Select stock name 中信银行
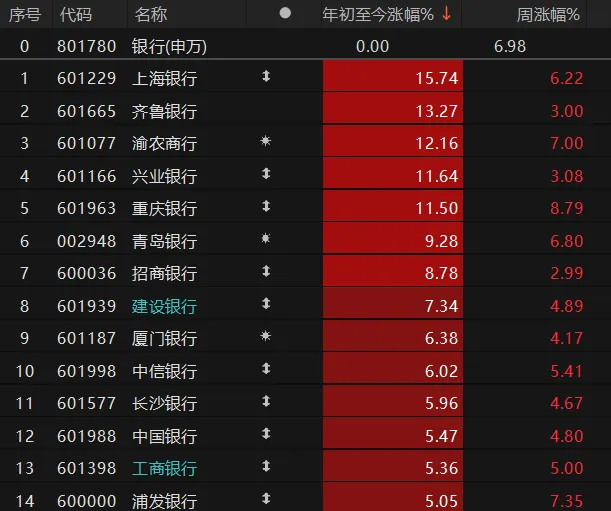Image resolution: width=611 pixels, height=511 pixels. click(164, 371)
